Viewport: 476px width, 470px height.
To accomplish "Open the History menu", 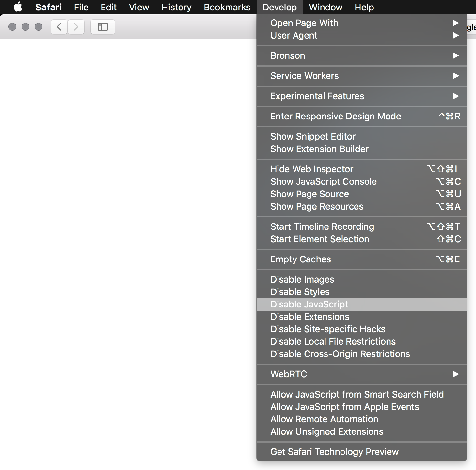I will tap(176, 7).
